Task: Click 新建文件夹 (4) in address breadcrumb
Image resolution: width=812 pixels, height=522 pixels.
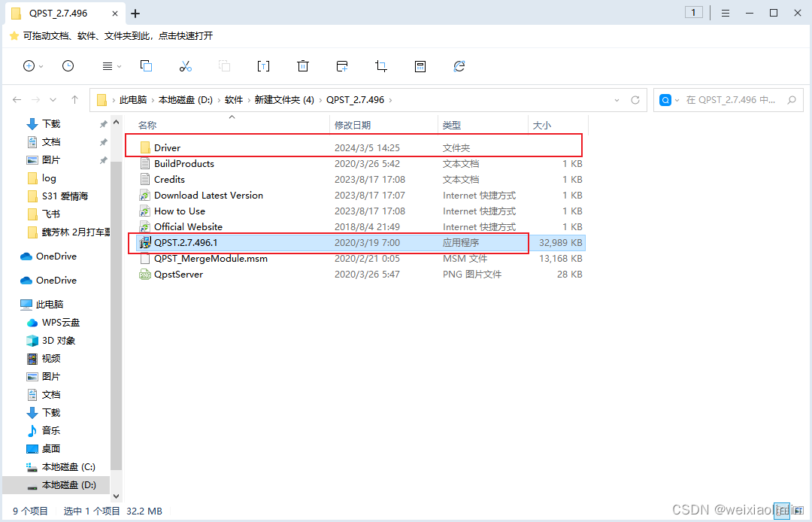Action: pos(284,100)
